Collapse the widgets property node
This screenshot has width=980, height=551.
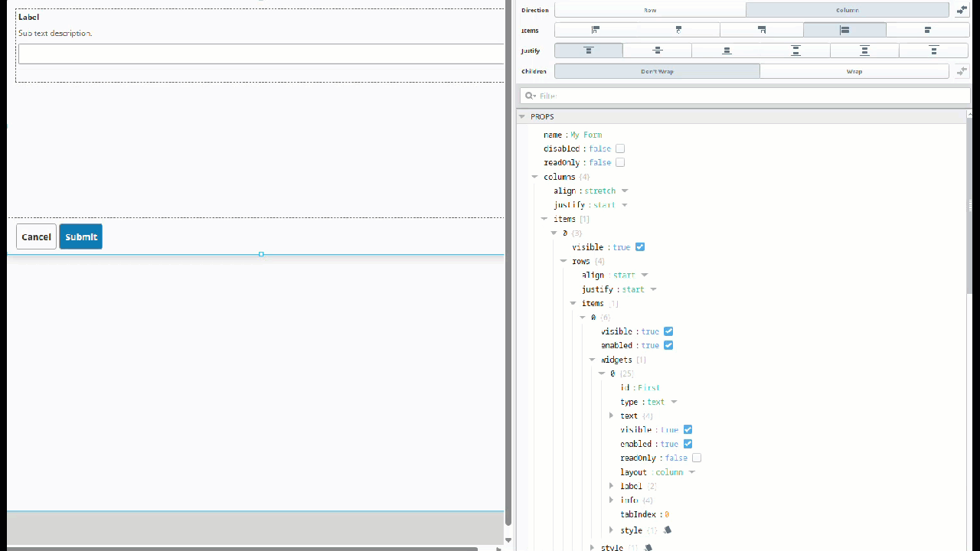pos(593,360)
